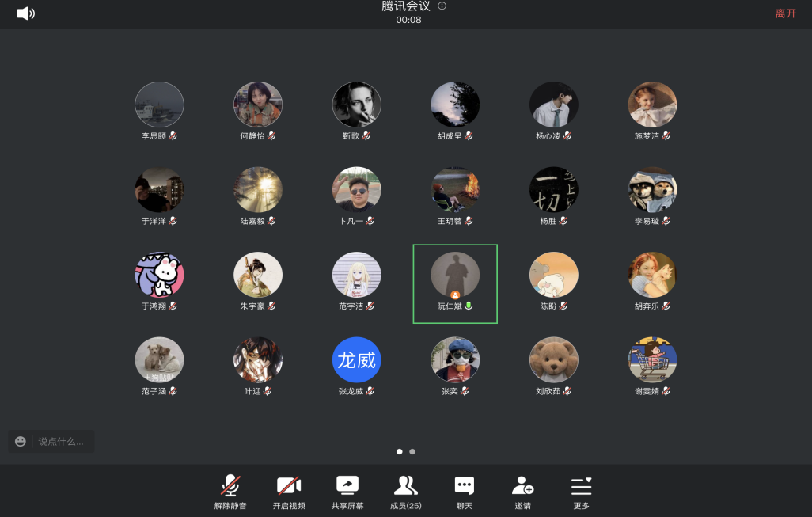Image resolution: width=812 pixels, height=517 pixels.
Task: Click the 说点什么 chat input field
Action: click(62, 441)
